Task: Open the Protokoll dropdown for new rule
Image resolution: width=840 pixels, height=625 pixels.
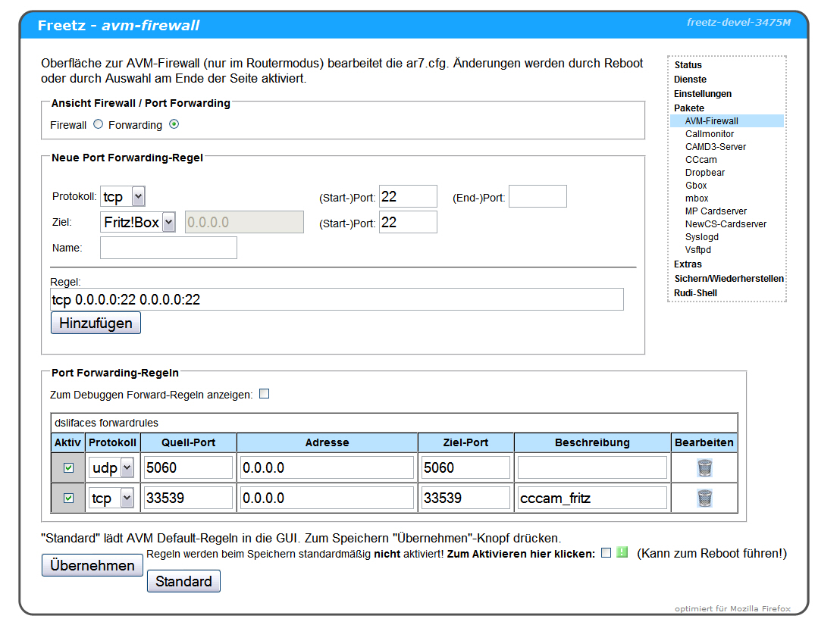Action: (x=123, y=197)
